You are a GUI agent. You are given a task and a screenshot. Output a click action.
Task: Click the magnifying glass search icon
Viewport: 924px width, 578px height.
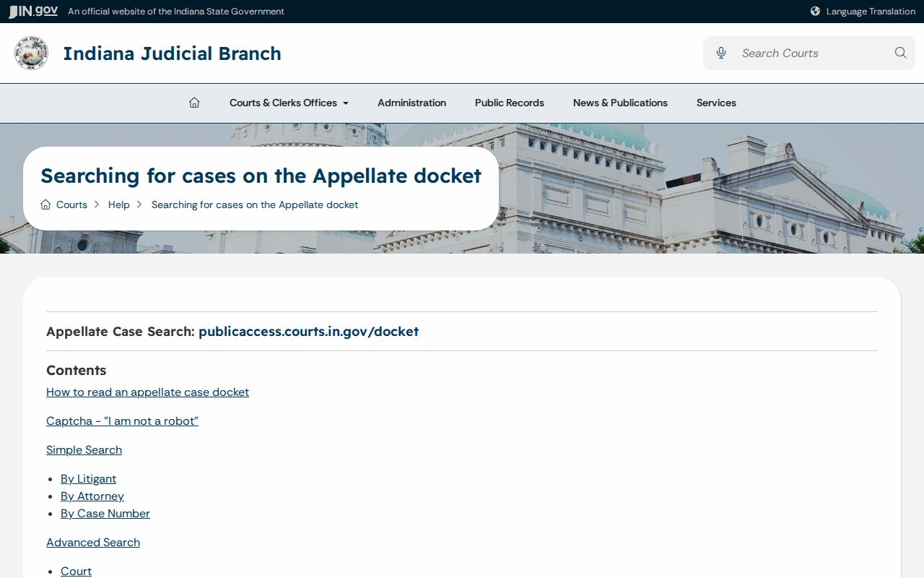coord(900,53)
